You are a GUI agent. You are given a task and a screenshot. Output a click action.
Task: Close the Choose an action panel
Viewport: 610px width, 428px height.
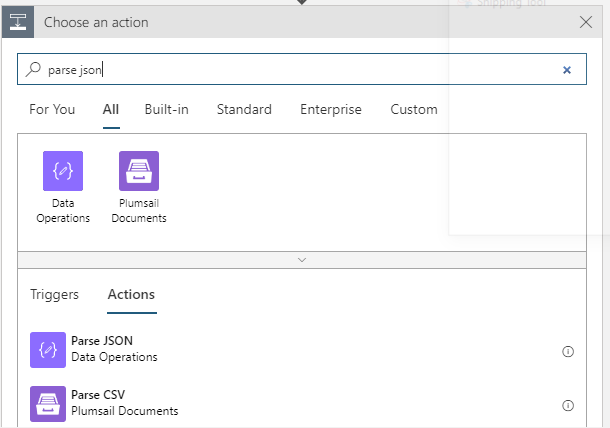coord(586,22)
